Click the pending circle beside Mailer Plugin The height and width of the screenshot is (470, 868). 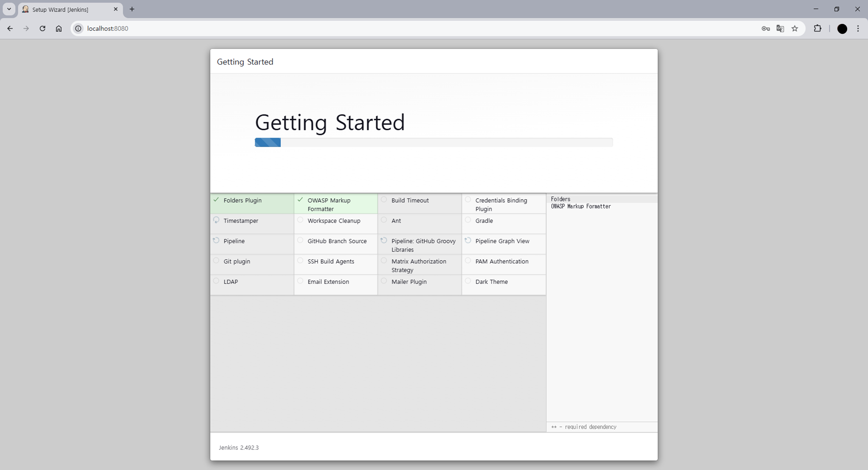coord(384,281)
